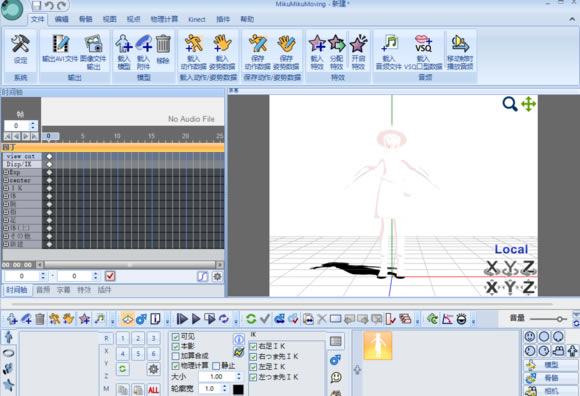Open the Kinect ribbon tab
Image resolution: width=580 pixels, height=396 pixels.
(196, 19)
